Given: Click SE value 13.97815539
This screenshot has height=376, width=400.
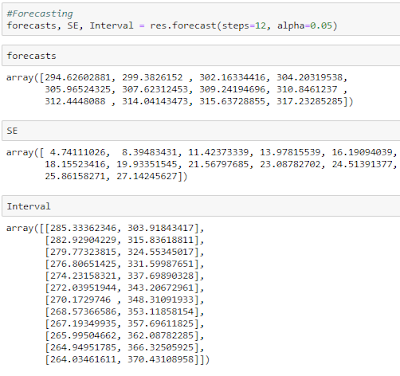Looking at the screenshot, I should pyautogui.click(x=290, y=152).
